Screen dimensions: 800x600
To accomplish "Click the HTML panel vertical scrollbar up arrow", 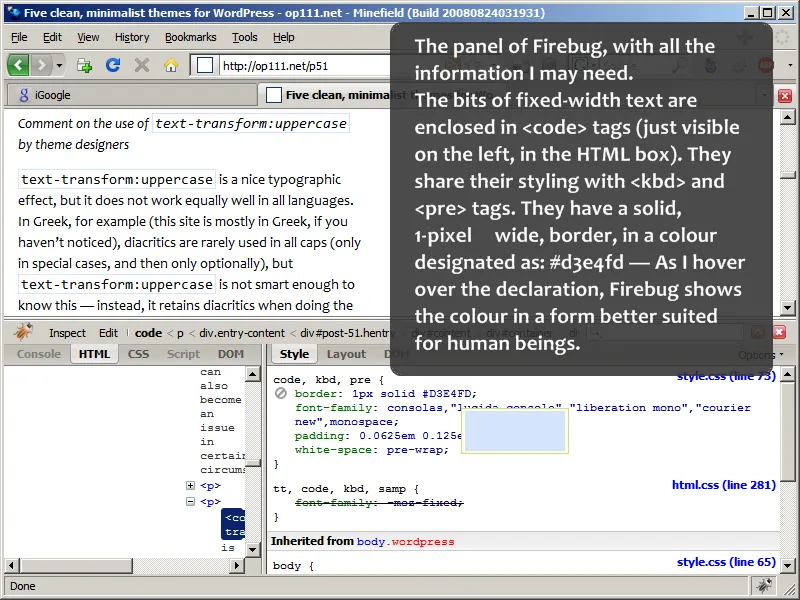I will pos(253,374).
